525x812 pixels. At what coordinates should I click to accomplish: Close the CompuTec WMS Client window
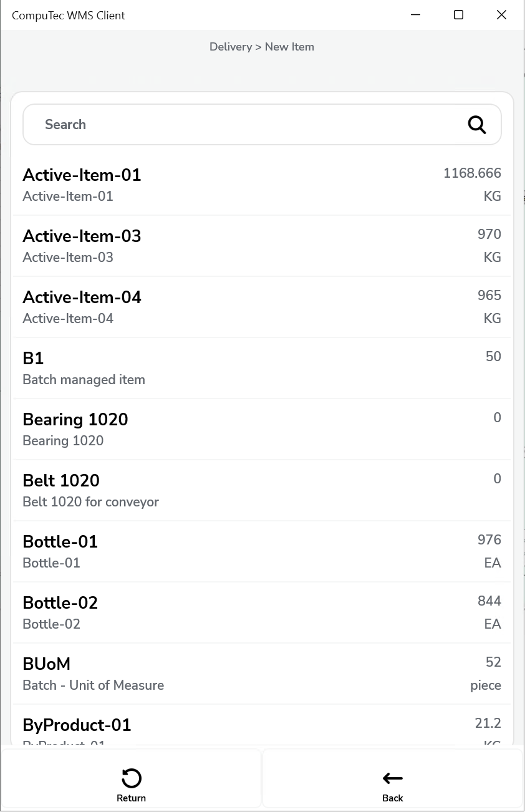coord(501,15)
